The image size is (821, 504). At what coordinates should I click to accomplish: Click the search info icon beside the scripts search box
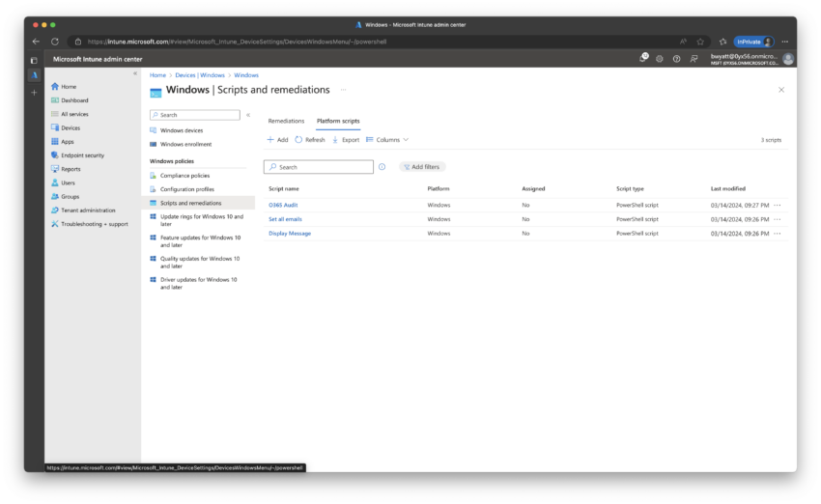click(x=382, y=166)
